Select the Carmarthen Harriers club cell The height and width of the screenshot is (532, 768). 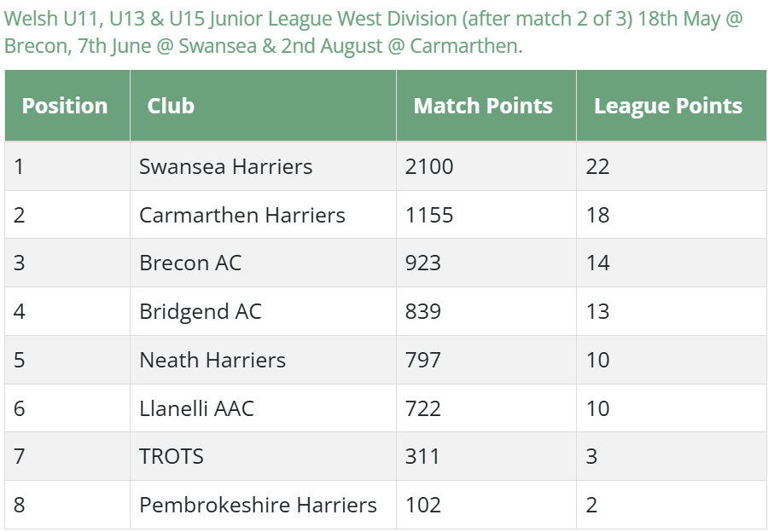(263, 215)
